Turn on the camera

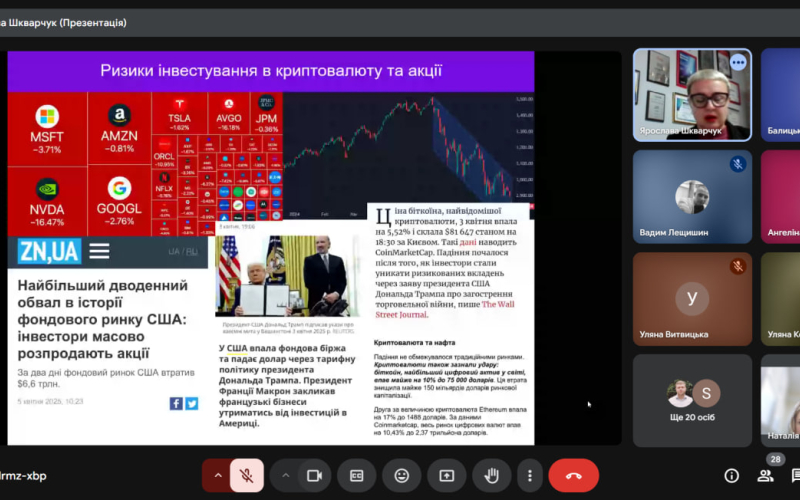pos(314,476)
